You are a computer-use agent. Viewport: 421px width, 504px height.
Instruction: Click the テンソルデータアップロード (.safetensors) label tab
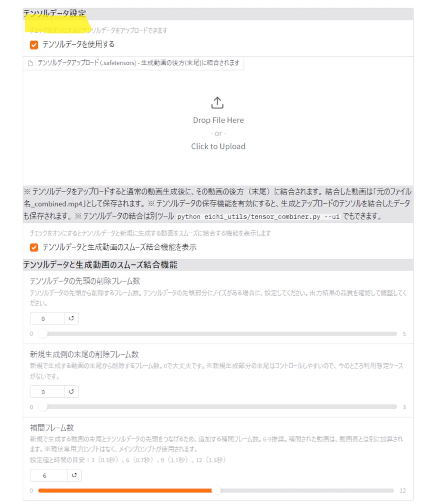click(x=133, y=63)
